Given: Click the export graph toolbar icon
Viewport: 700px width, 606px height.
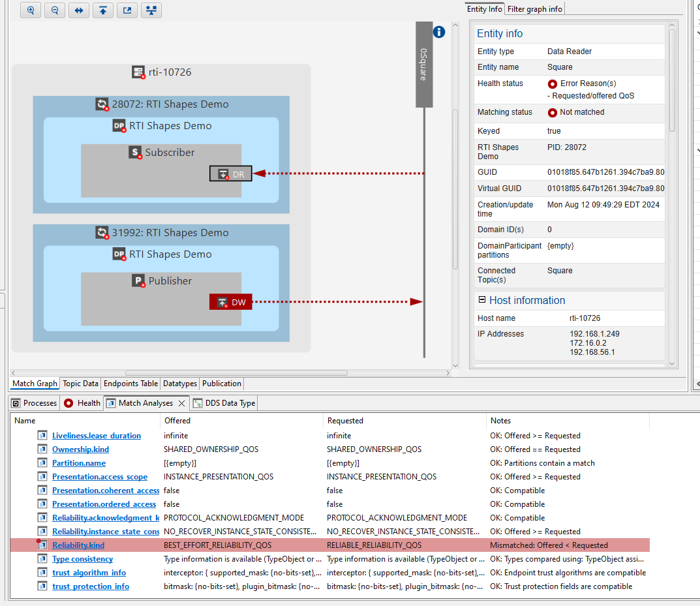Looking at the screenshot, I should pos(127,10).
